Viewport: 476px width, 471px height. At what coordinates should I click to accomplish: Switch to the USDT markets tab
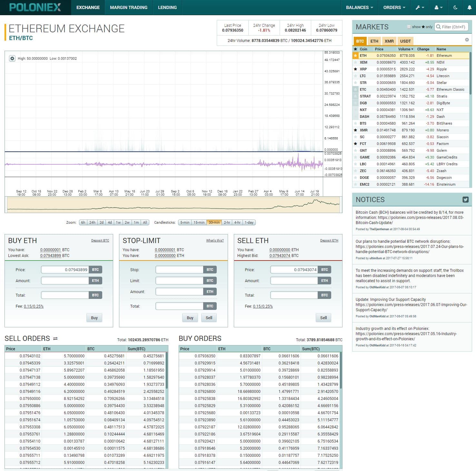click(x=405, y=41)
